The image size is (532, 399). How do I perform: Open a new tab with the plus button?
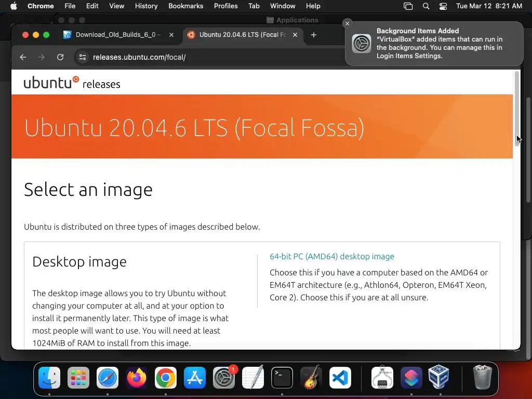click(313, 35)
